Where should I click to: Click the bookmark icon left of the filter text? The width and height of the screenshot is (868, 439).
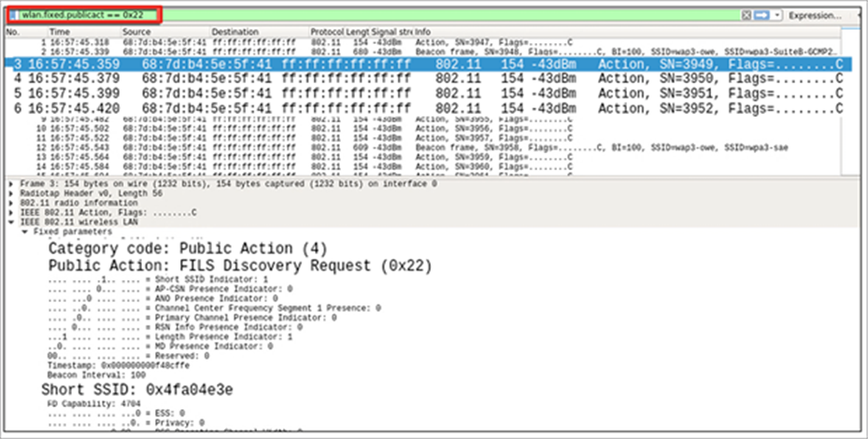click(14, 15)
